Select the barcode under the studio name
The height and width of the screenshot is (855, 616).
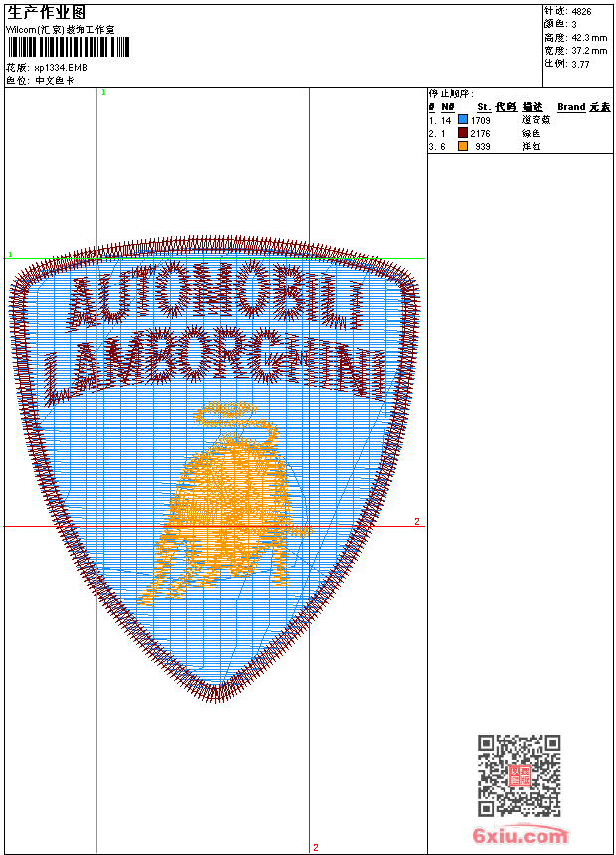click(69, 47)
